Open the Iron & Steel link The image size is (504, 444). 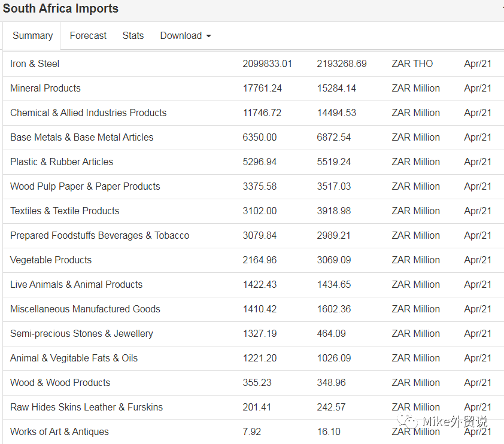click(x=35, y=64)
